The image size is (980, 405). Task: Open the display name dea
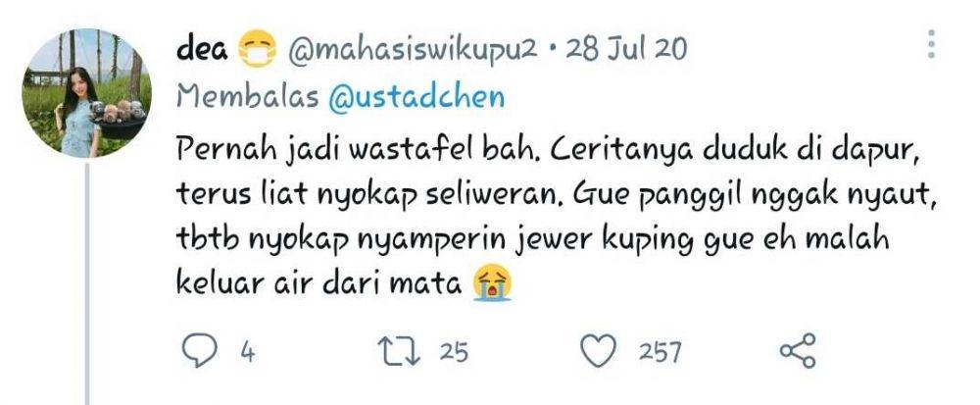pyautogui.click(x=203, y=47)
